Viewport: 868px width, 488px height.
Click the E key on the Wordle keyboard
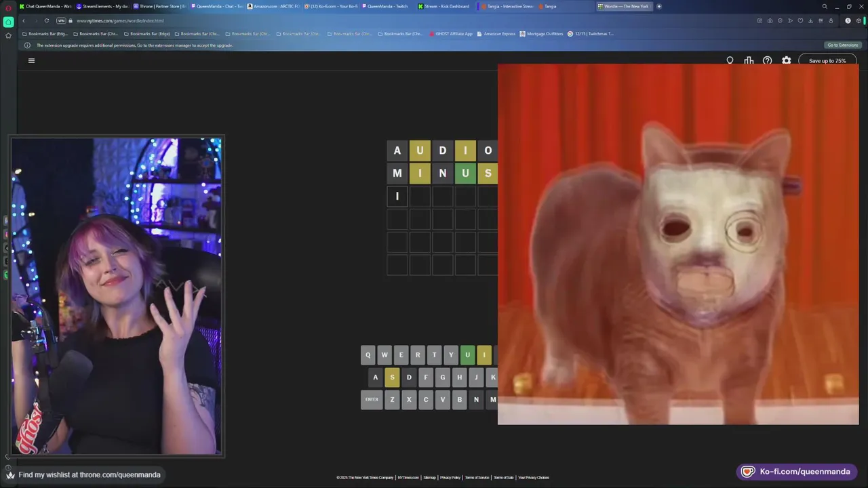tap(401, 354)
